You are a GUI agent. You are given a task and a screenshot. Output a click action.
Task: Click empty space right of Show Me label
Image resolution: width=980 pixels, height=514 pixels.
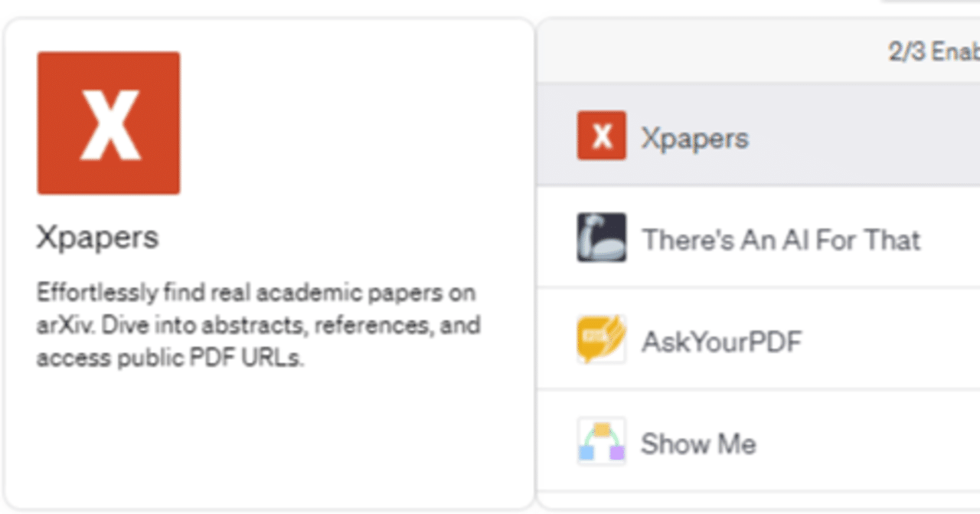coord(865,444)
